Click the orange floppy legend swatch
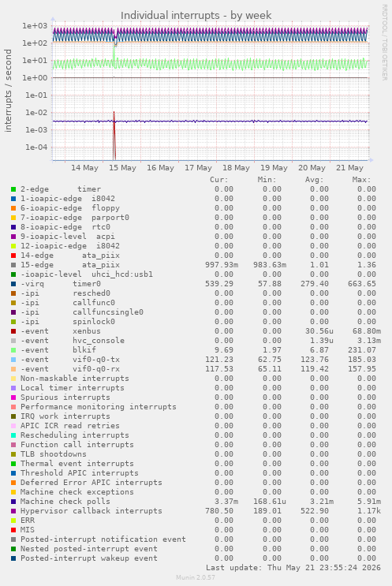 [x=13, y=208]
